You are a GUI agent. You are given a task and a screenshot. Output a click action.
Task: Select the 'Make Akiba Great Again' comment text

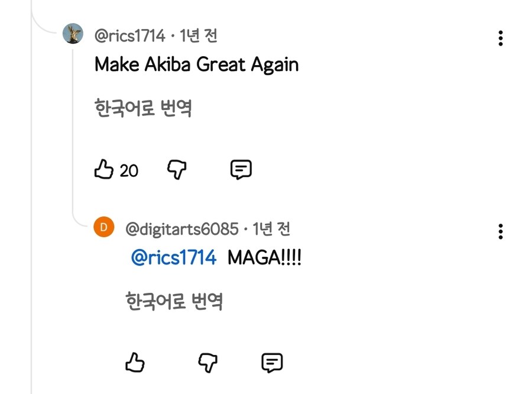pyautogui.click(x=196, y=64)
